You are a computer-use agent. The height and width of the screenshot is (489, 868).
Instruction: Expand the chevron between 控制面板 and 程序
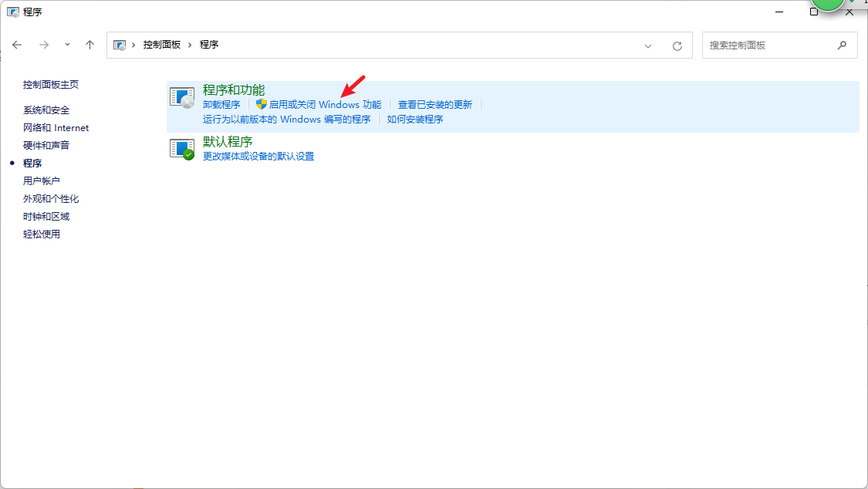[190, 45]
